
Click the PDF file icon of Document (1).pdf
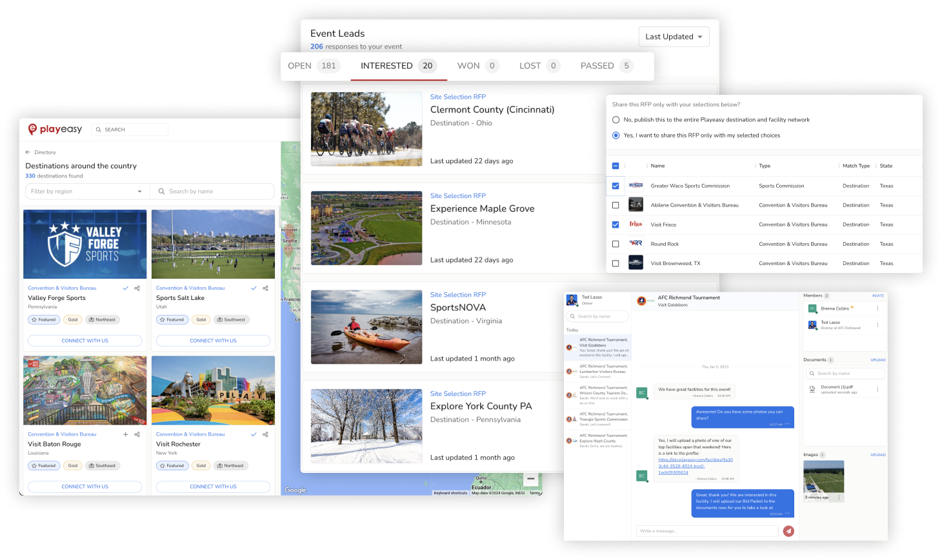pos(812,389)
